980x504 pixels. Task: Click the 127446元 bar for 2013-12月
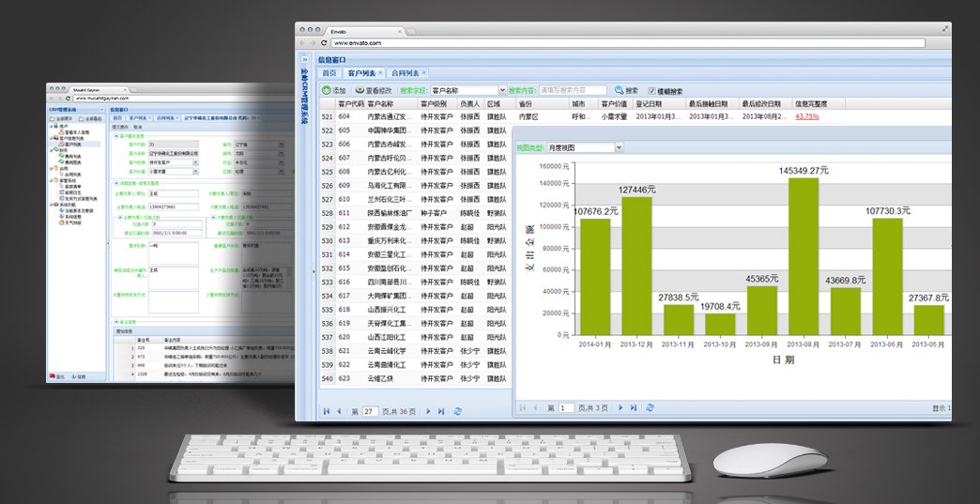[636, 266]
